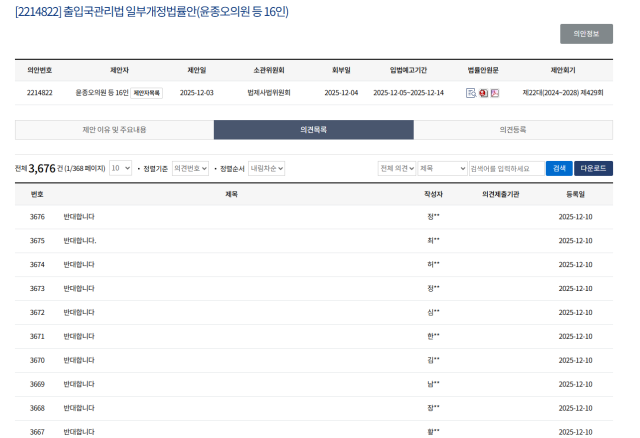Screen dimensions: 640x438
Task: Focus the 검색어를 입력하세요 search box
Action: click(507, 168)
